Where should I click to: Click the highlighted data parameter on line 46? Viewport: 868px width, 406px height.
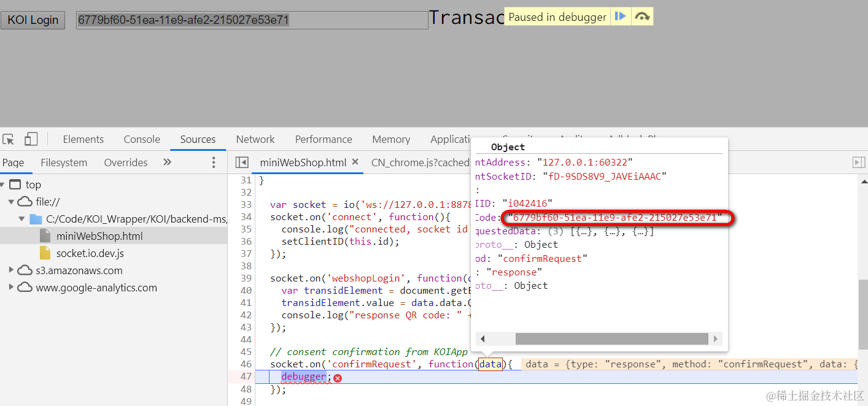[490, 364]
